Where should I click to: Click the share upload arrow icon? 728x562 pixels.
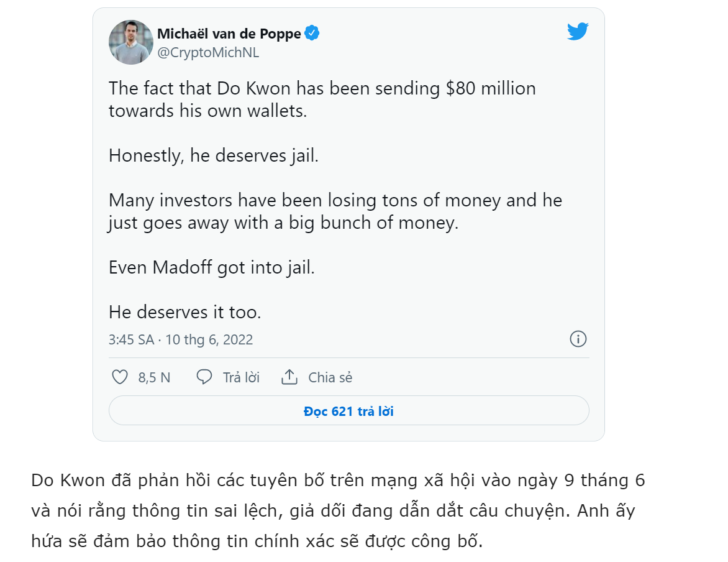pos(289,377)
